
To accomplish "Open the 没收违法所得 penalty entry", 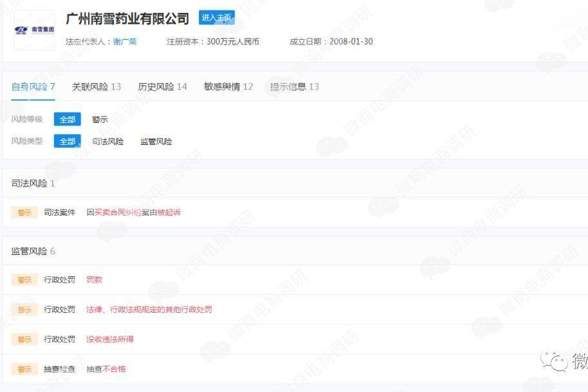I will (109, 339).
